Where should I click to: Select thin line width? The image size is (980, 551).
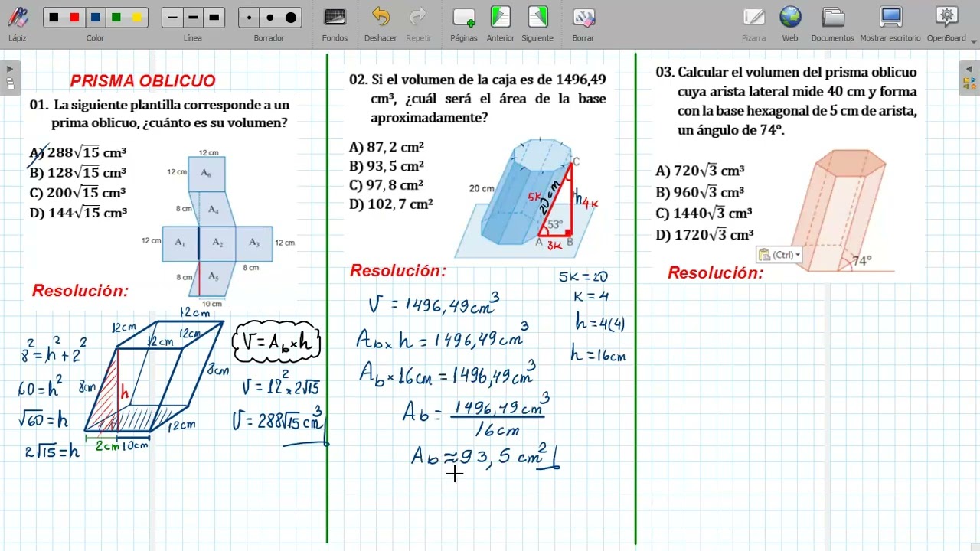172,18
